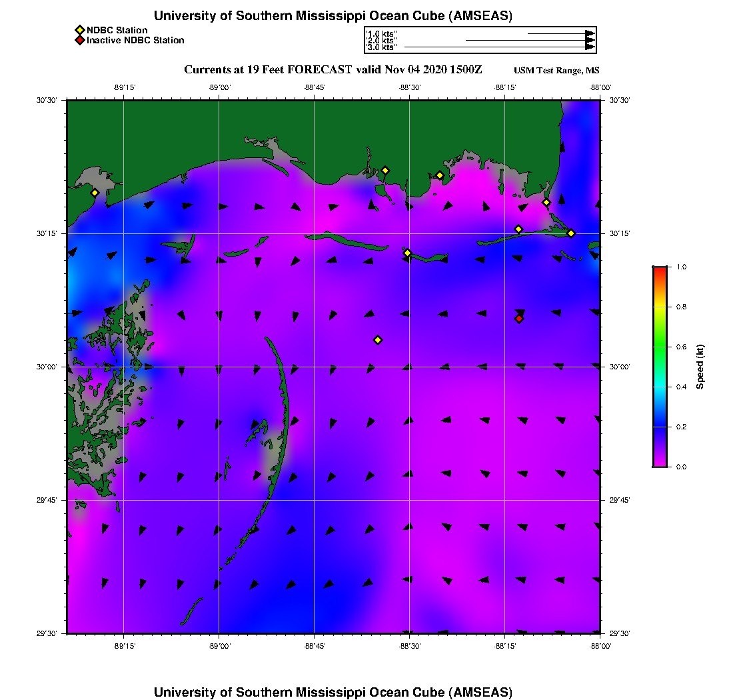The height and width of the screenshot is (700, 733).
Task: Click the 'Speed (kt)' color bar label
Action: 700,367
